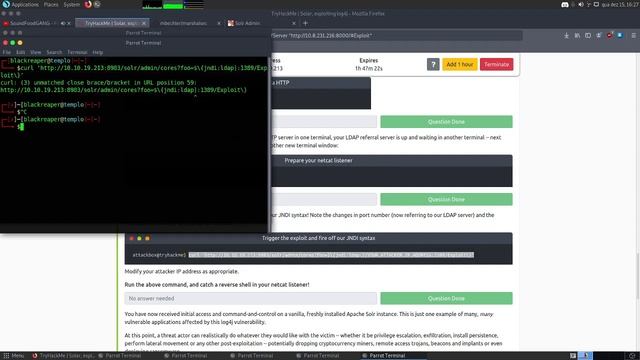
Task: Open Firefox hamburger menu
Action: pos(633,36)
